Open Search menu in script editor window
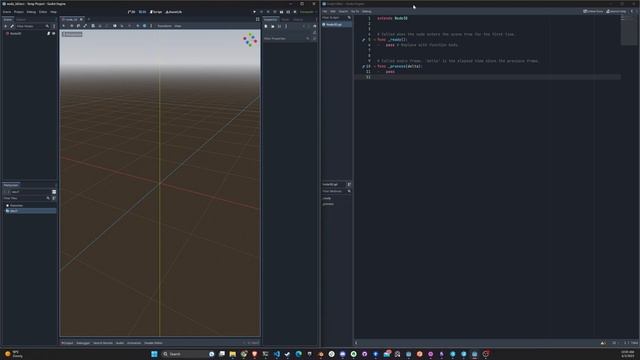640x360 pixels. tap(343, 11)
